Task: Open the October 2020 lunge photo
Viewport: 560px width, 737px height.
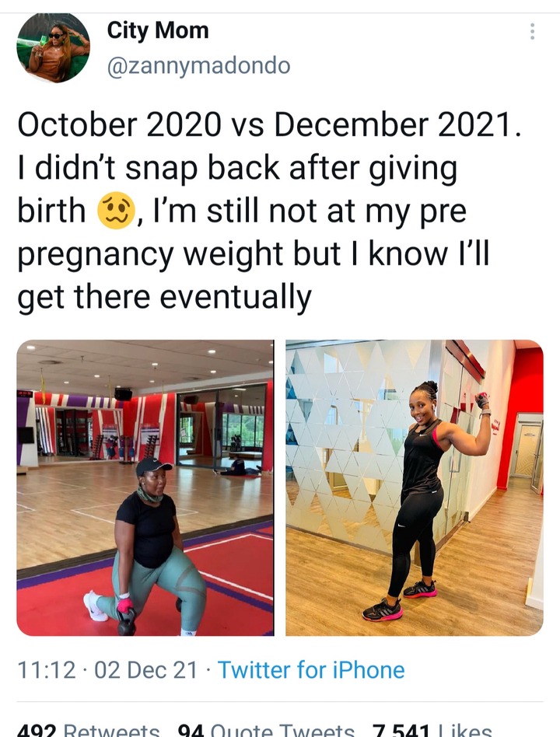Action: (x=145, y=488)
